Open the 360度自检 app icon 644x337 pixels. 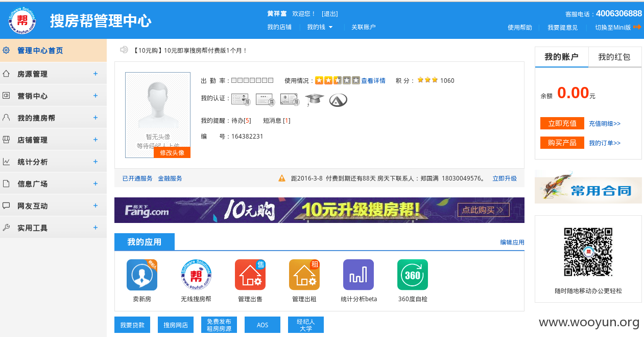[413, 275]
